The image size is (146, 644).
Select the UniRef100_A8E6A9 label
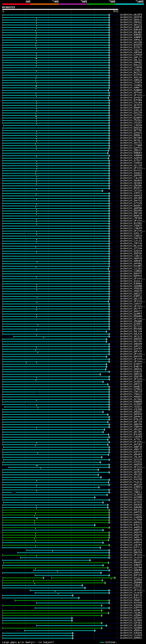[131, 344]
